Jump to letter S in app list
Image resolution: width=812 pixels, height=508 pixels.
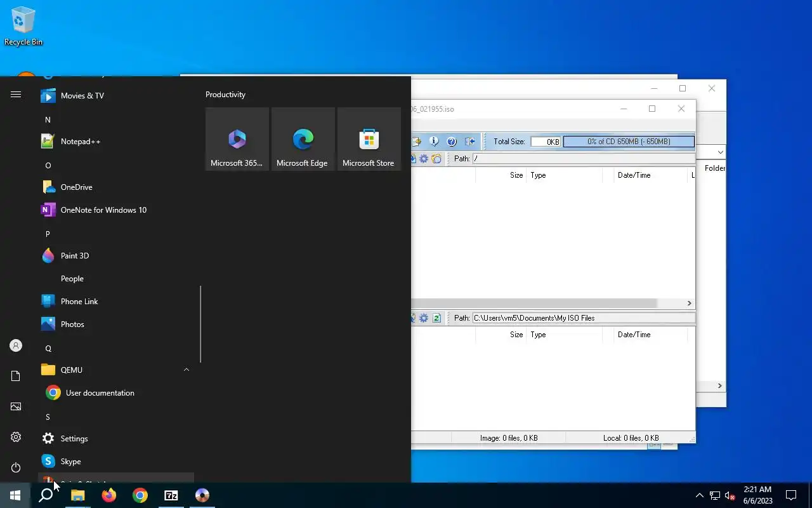48,417
